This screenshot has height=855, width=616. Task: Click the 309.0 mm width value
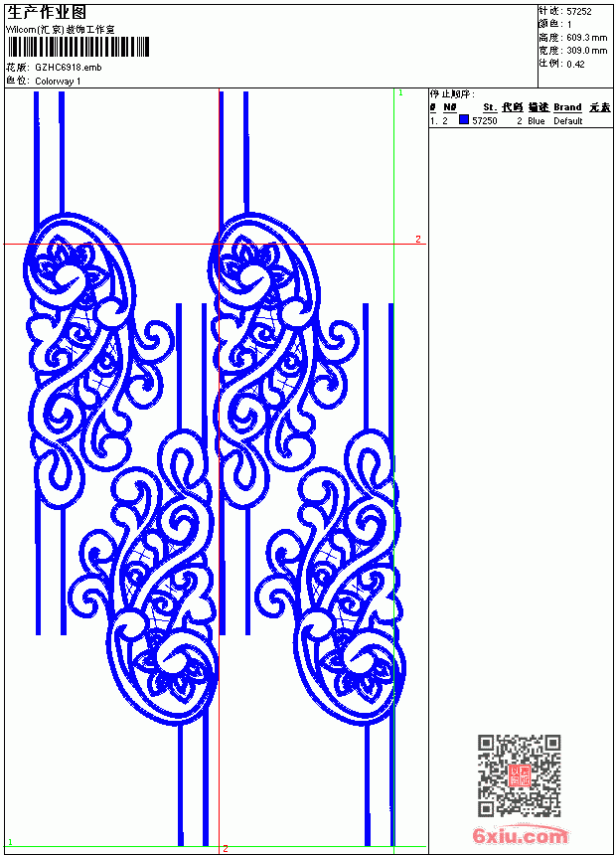click(x=586, y=51)
